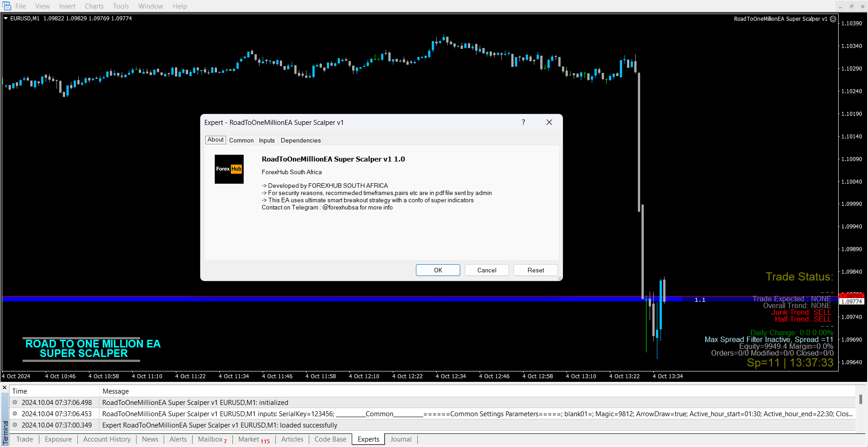The width and height of the screenshot is (868, 447).
Task: Click Cancel in the Expert dialog
Action: (486, 270)
